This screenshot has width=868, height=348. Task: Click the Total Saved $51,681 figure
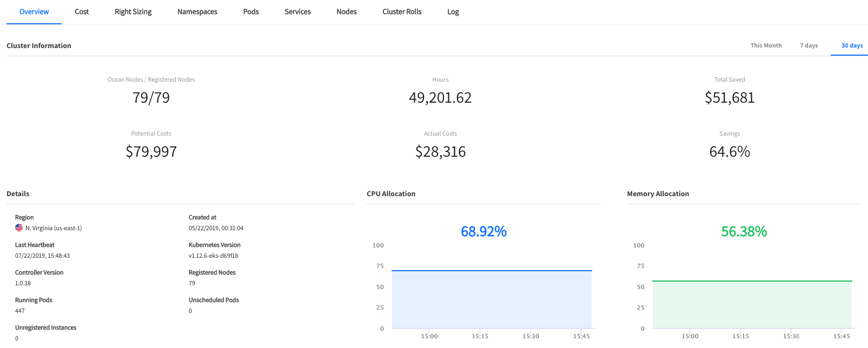730,98
